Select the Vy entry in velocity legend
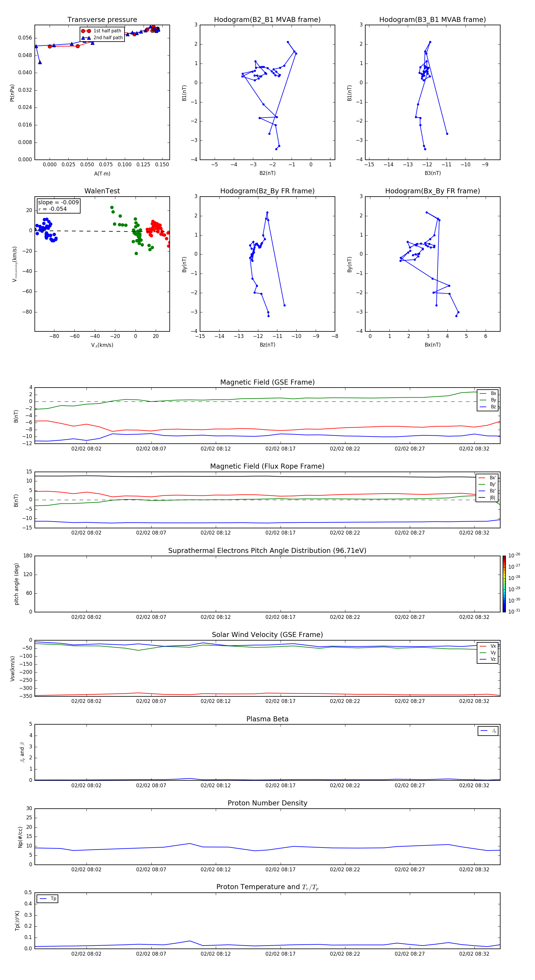This screenshot has width=535, height=980. 488,652
